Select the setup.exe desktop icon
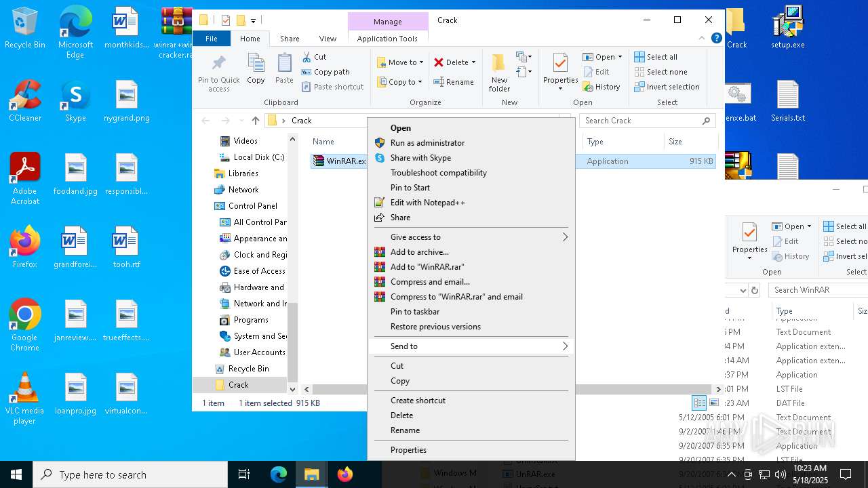The image size is (868, 488). pos(787,28)
